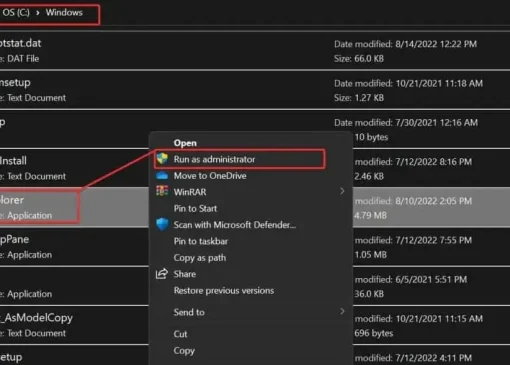Click the Size: 1.27 KB value
This screenshot has height=365, width=510.
[359, 98]
